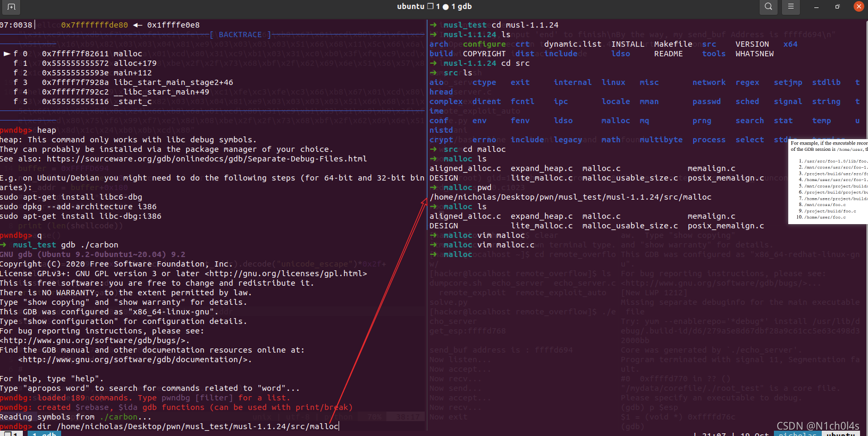The height and width of the screenshot is (436, 868).
Task: Click 'malloc_usable_size.c' in the last ls output
Action: pos(630,226)
